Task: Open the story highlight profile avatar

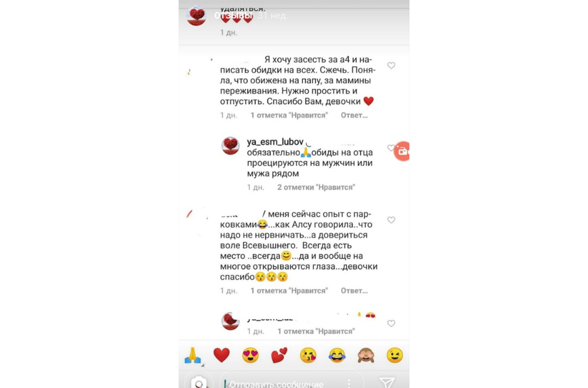Action: [196, 16]
